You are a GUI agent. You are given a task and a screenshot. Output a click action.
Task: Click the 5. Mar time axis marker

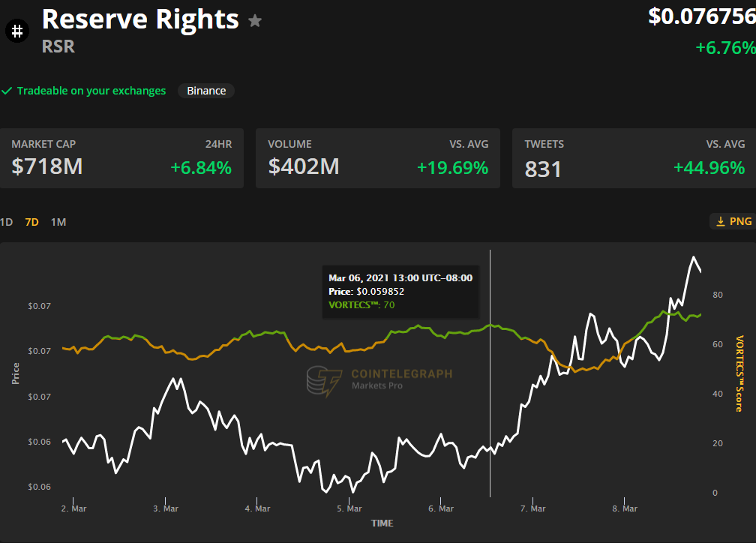pos(349,508)
